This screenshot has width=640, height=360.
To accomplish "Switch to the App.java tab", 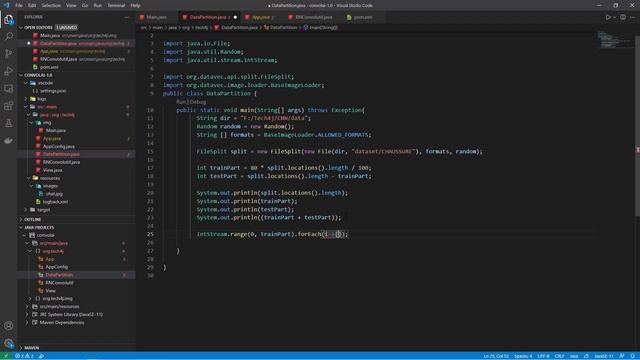I will (260, 17).
